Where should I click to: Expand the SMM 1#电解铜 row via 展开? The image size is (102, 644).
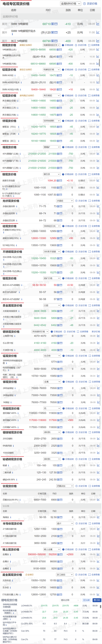5,24
